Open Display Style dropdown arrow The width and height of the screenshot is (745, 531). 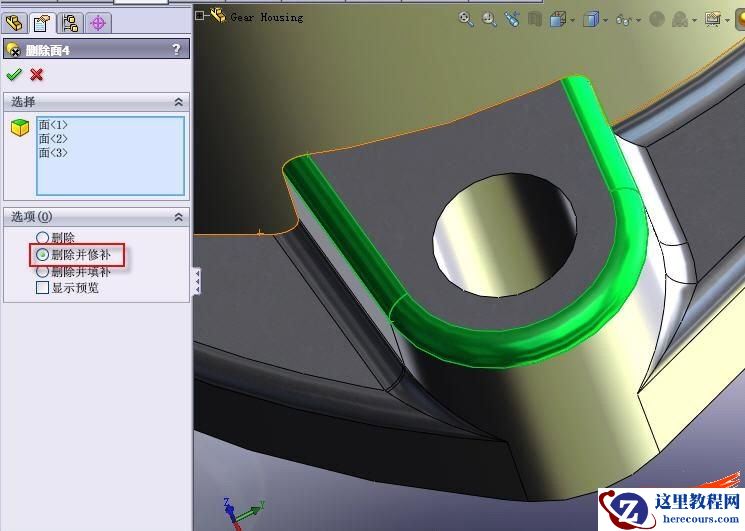605,20
